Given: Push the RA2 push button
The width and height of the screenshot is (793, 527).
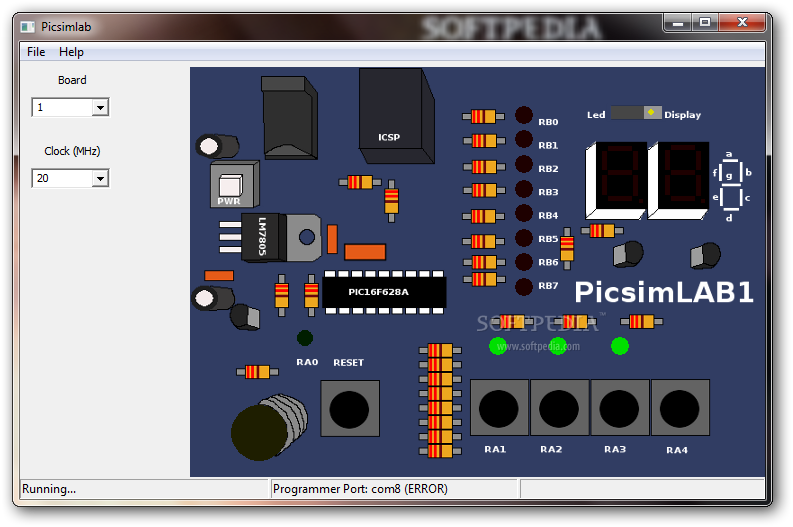Looking at the screenshot, I should [559, 408].
